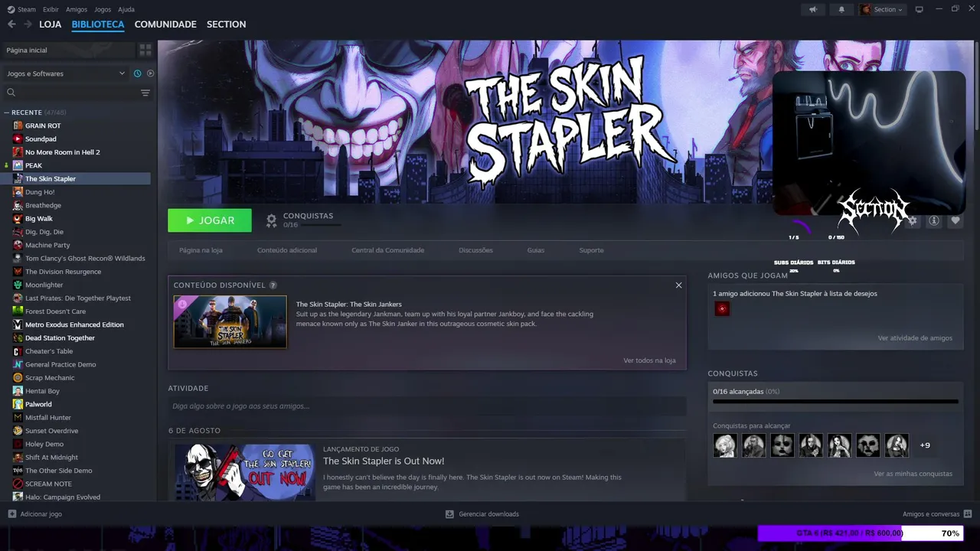Click the achievements progress bar
The height and width of the screenshot is (551, 980).
[x=835, y=401]
